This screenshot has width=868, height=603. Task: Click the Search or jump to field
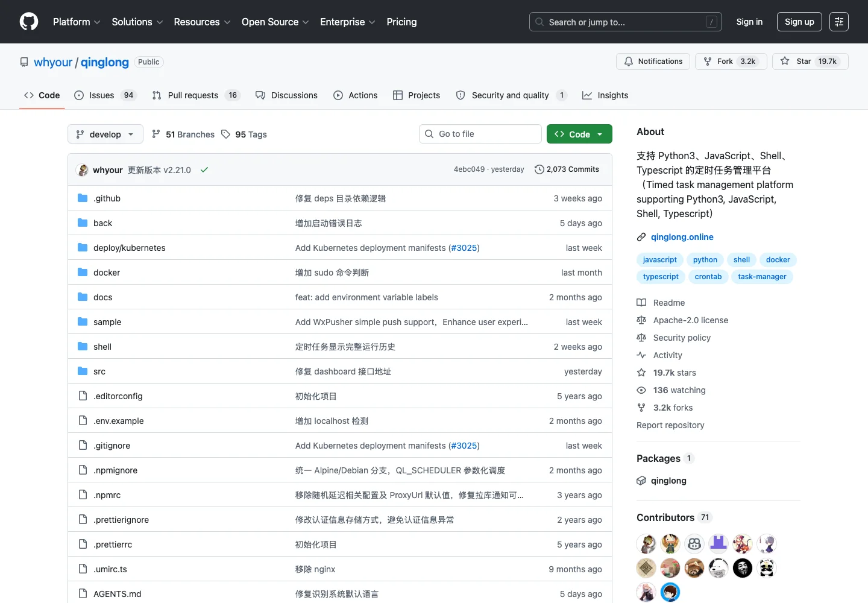pyautogui.click(x=625, y=22)
